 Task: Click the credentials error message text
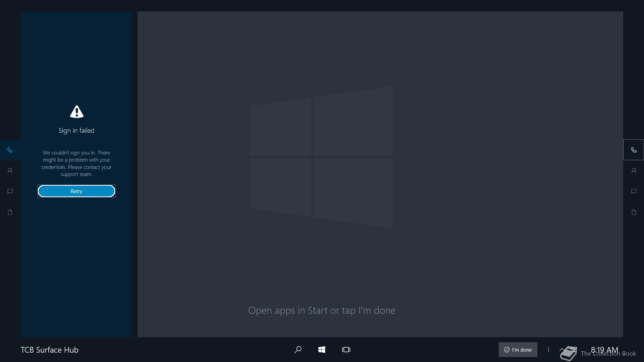coord(76,163)
